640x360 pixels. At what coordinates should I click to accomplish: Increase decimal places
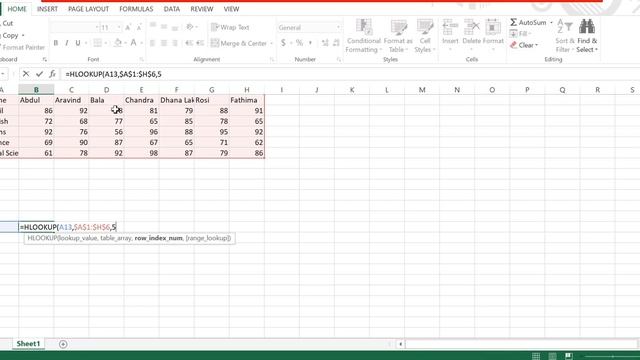click(x=325, y=43)
